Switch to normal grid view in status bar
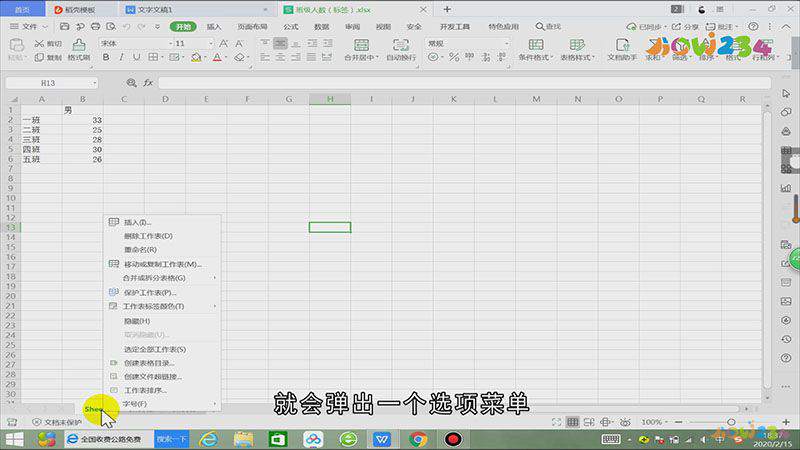The height and width of the screenshot is (450, 800). pyautogui.click(x=572, y=422)
